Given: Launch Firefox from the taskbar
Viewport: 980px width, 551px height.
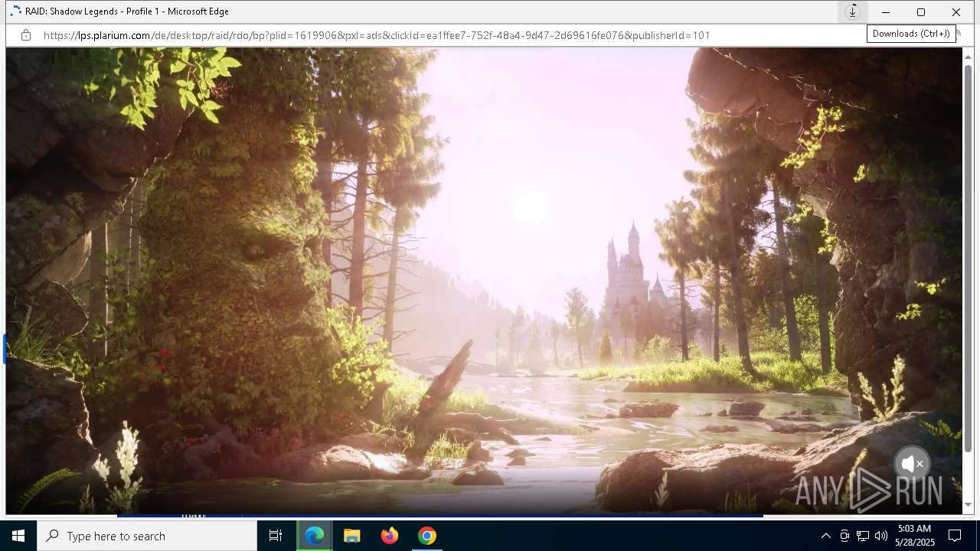Looking at the screenshot, I should click(390, 536).
